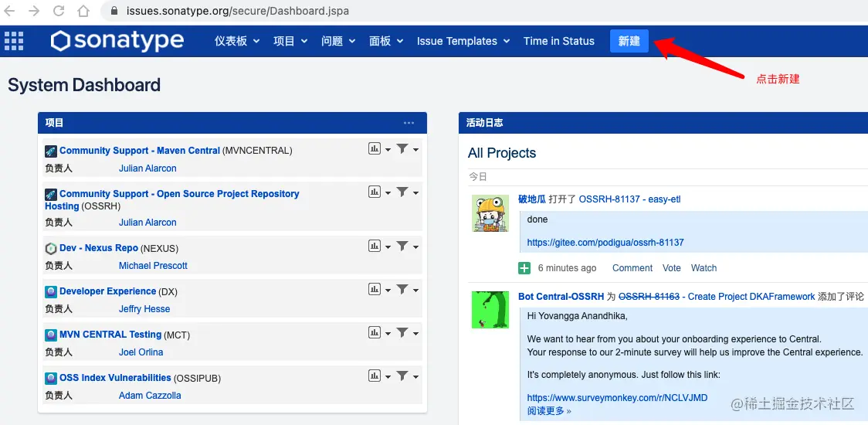Image resolution: width=868 pixels, height=425 pixels.
Task: Click the blue 新建 create button
Action: click(629, 41)
